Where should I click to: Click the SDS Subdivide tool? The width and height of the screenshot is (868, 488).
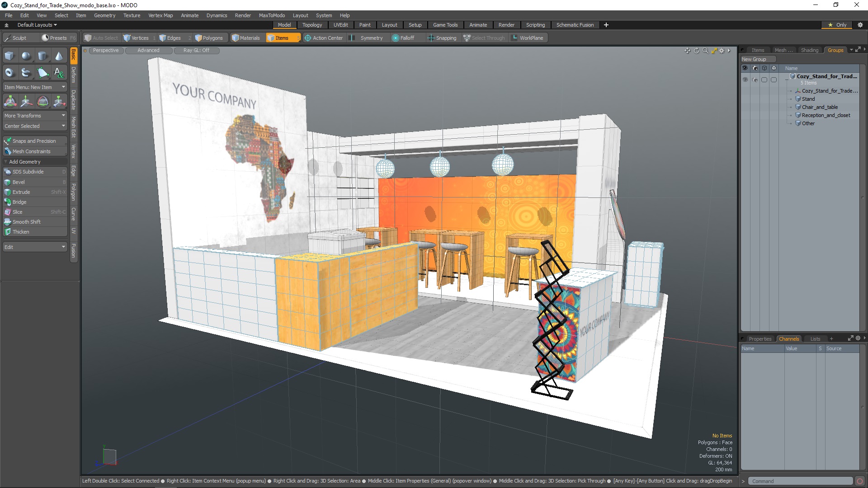tap(34, 172)
